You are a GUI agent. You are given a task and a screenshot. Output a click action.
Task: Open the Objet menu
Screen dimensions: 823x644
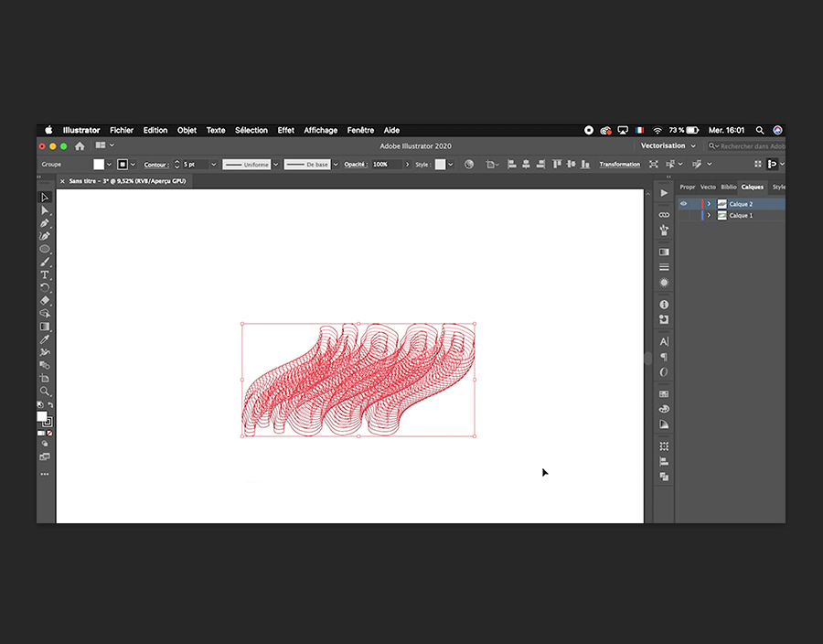(x=187, y=130)
